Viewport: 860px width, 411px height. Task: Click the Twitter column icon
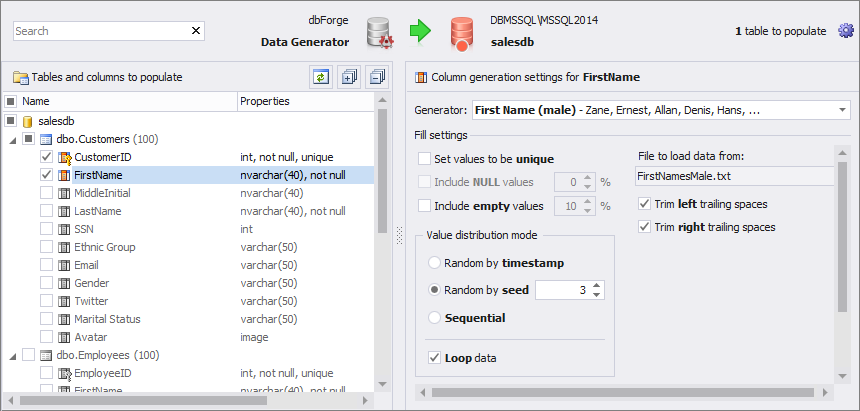click(64, 301)
